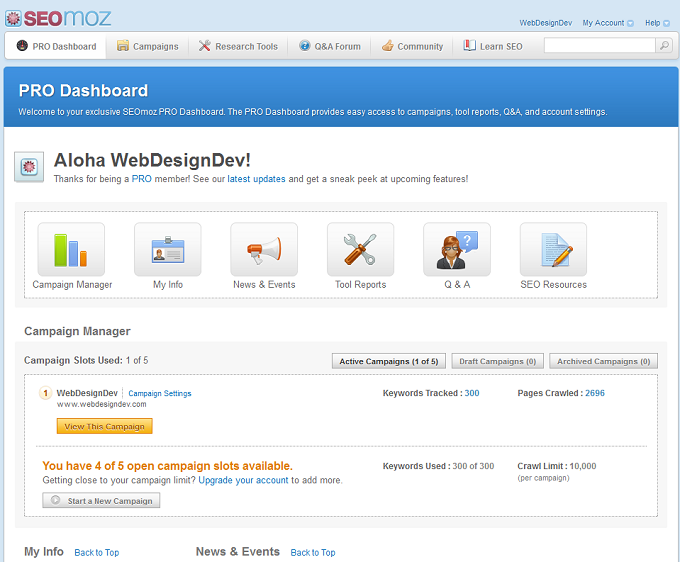Click Keywords Used : 300 of 300 text

point(438,466)
